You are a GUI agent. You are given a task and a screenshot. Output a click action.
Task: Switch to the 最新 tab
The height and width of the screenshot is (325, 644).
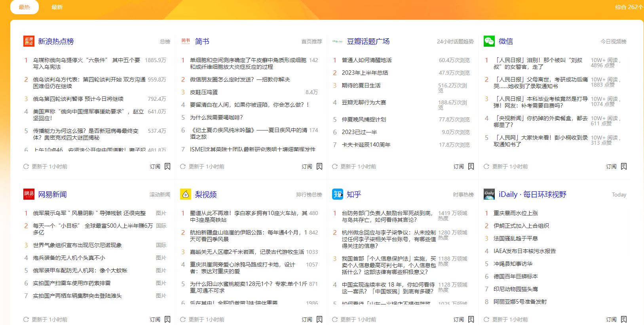coord(57,7)
